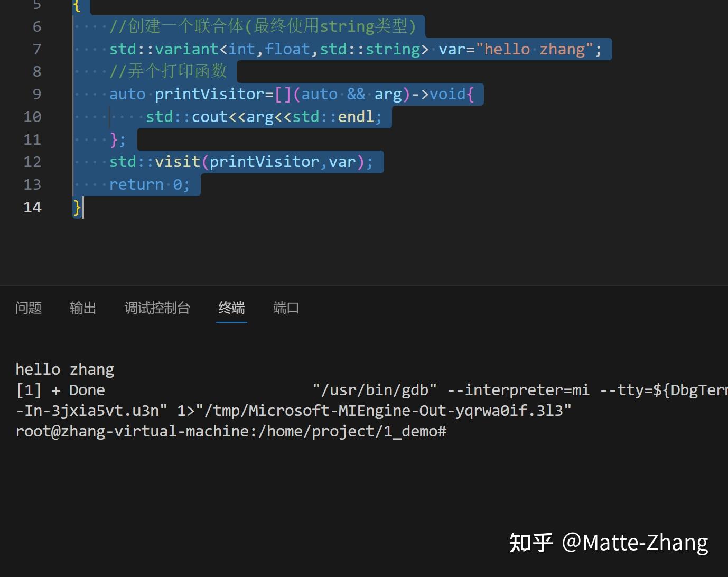The image size is (728, 577).
Task: View the 端口 (Ports) tab
Action: (285, 308)
